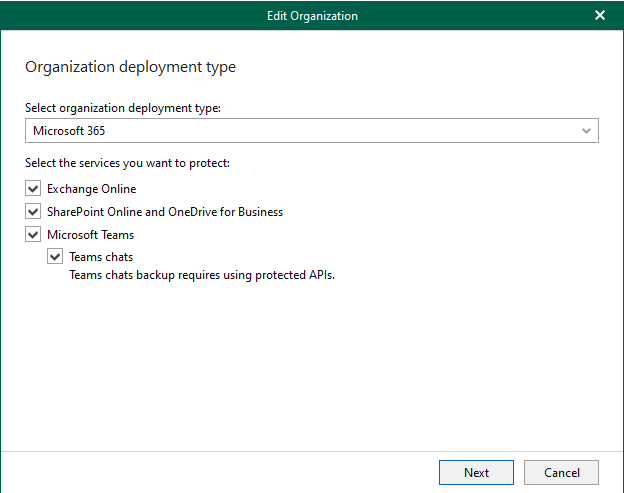This screenshot has width=624, height=493.
Task: Click the Select organization deployment type caption
Action: click(123, 108)
